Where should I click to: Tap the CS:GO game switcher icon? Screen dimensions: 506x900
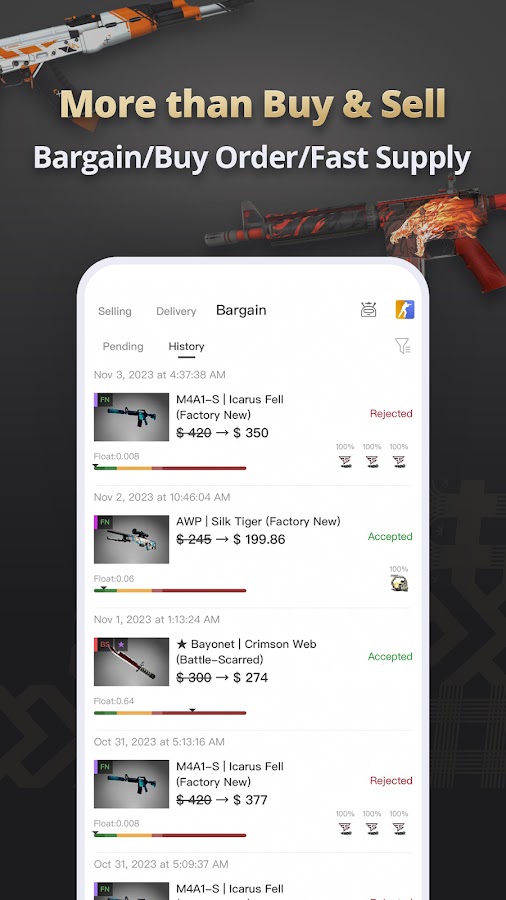coord(405,309)
